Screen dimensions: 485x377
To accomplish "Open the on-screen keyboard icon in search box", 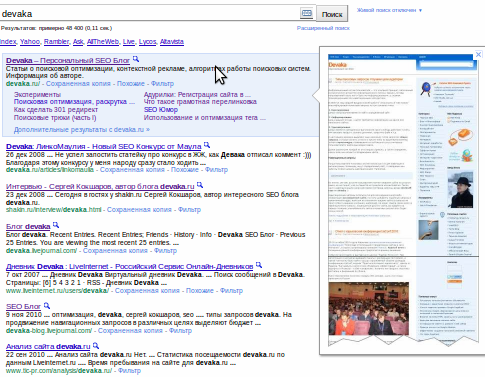I will click(306, 13).
